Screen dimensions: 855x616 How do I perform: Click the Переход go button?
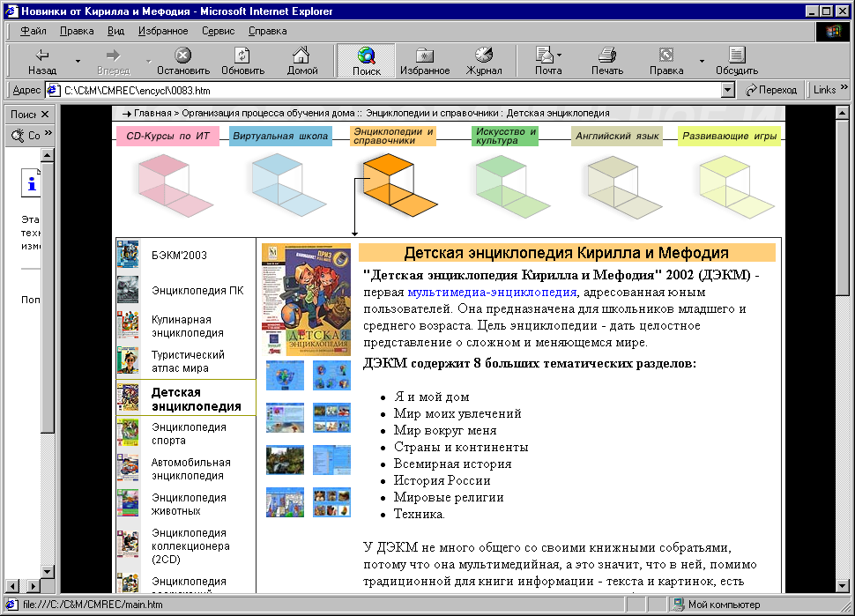[771, 90]
